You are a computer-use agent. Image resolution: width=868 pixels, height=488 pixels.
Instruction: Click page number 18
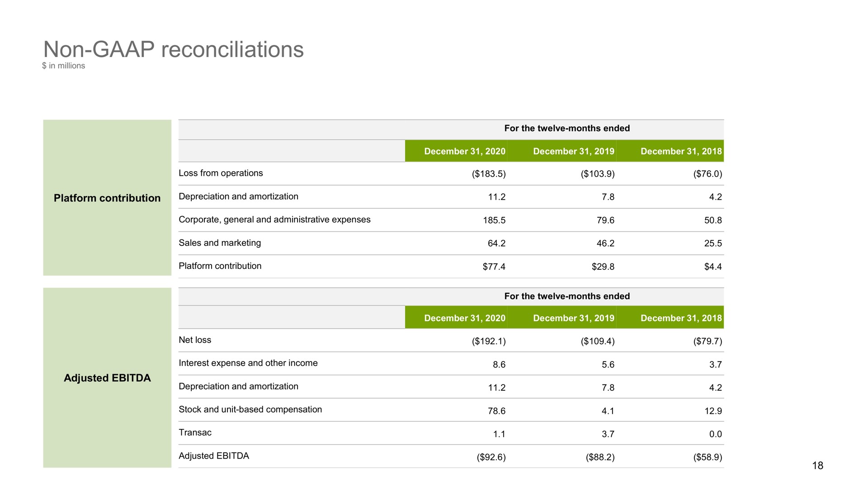point(817,465)
